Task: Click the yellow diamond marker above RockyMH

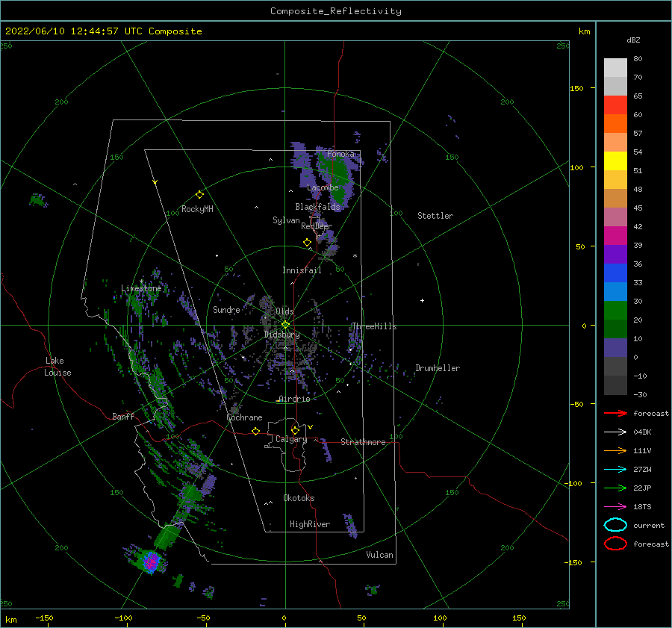Action: pyautogui.click(x=199, y=195)
